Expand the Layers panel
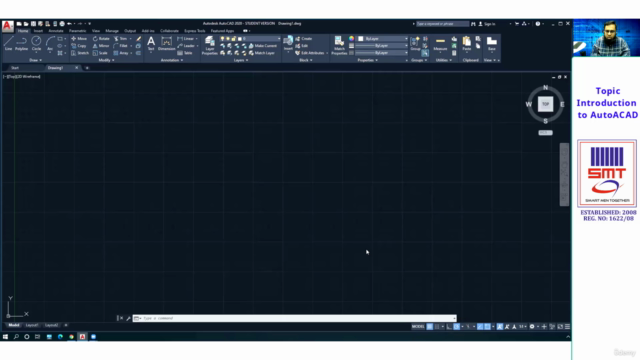The width and height of the screenshot is (640, 360). click(x=241, y=60)
